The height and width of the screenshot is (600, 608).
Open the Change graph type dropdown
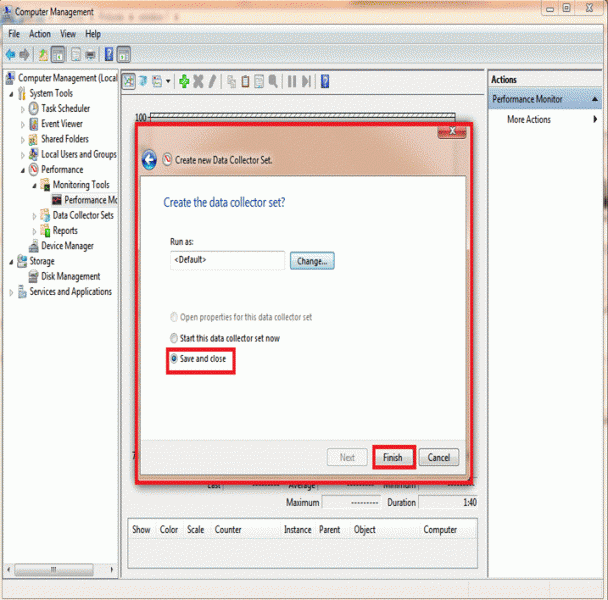[x=168, y=81]
